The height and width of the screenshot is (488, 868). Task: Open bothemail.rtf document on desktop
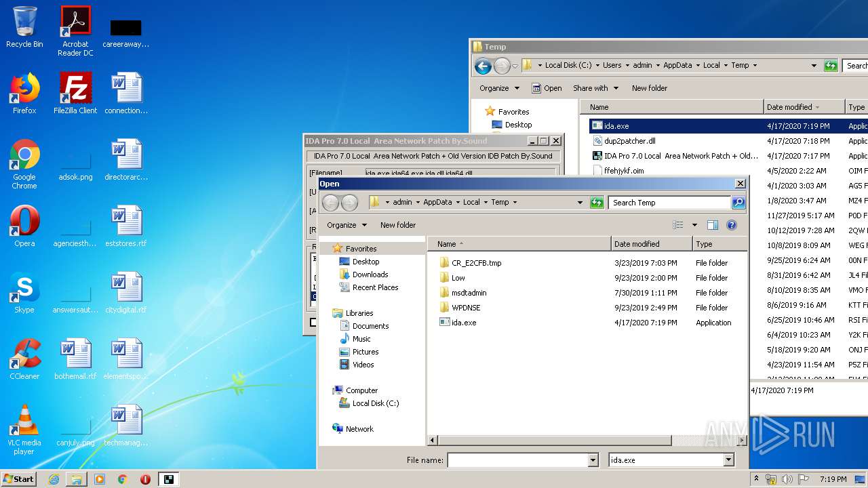click(75, 359)
